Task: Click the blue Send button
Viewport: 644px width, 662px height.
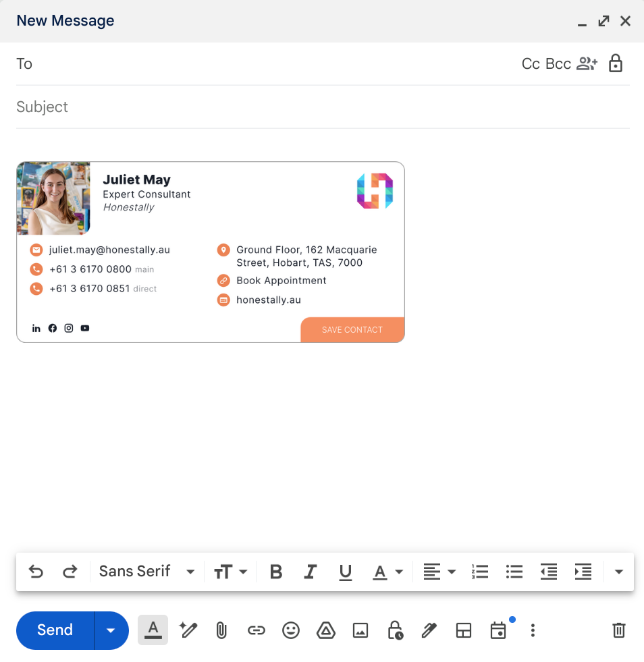Action: [x=55, y=630]
